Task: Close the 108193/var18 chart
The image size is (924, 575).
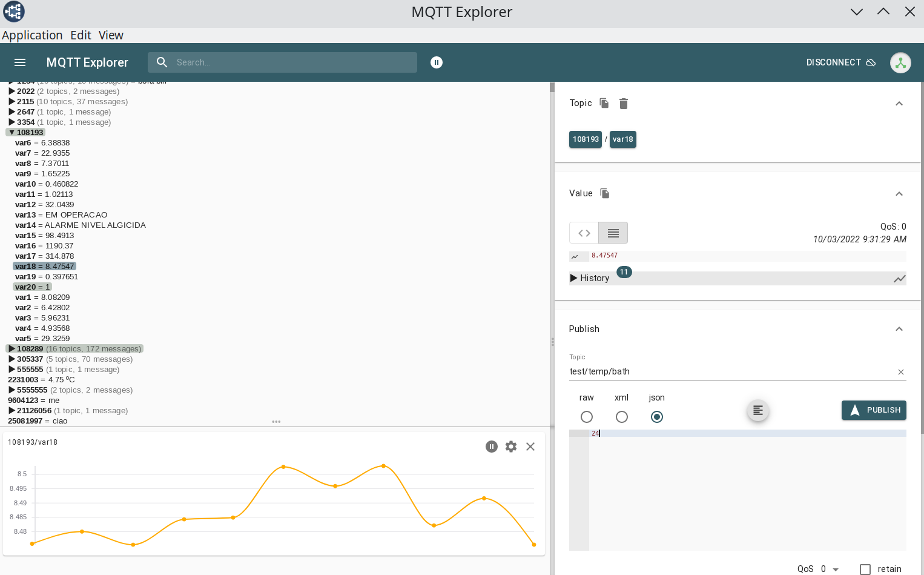Action: coord(530,447)
